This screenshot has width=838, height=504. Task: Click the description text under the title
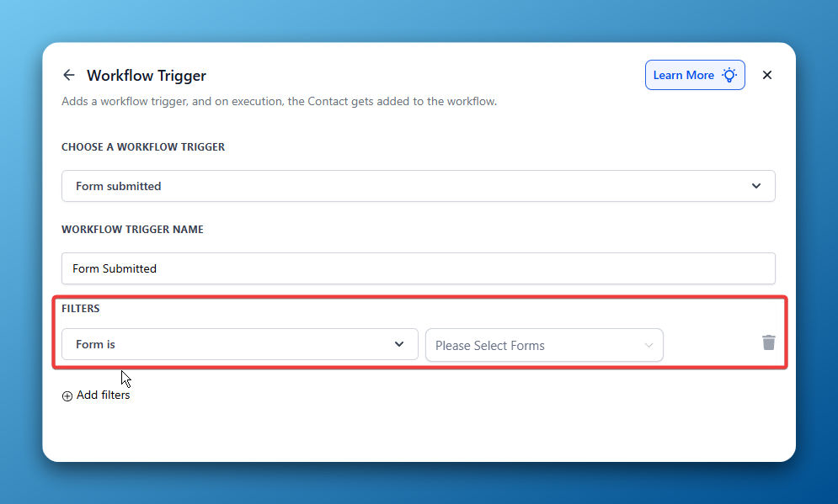279,102
